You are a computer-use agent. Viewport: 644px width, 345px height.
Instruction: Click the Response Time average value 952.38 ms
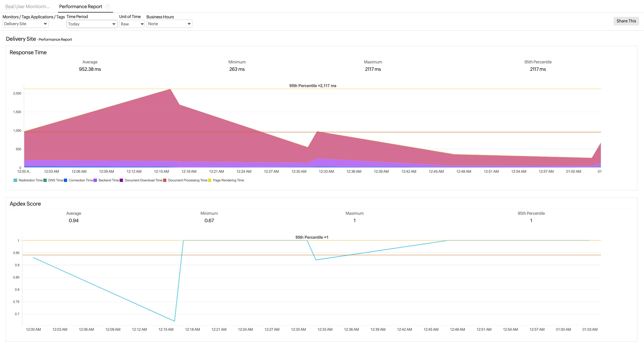tap(90, 69)
